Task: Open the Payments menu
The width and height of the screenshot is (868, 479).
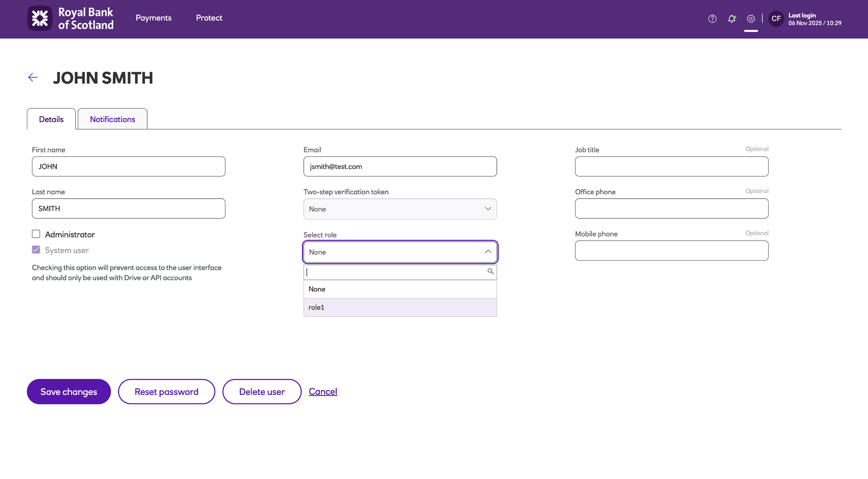Action: [153, 18]
